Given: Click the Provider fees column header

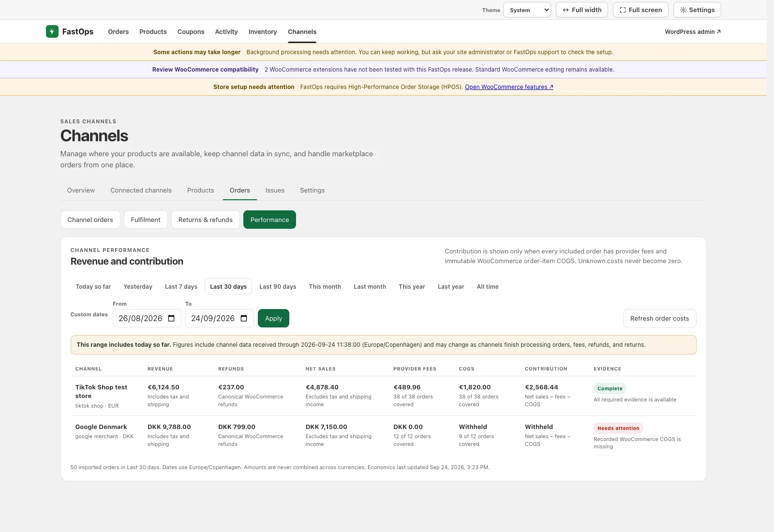Looking at the screenshot, I should 415,369.
